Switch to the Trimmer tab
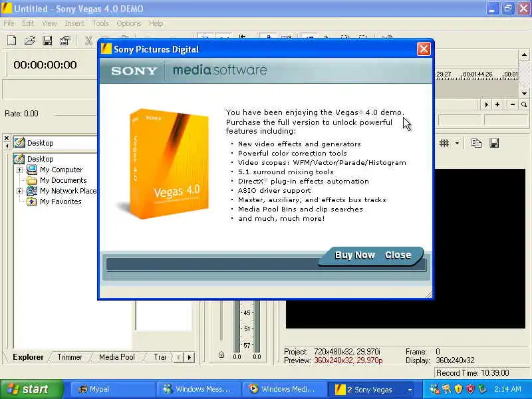Viewport: 532px width, 399px height. click(x=70, y=357)
